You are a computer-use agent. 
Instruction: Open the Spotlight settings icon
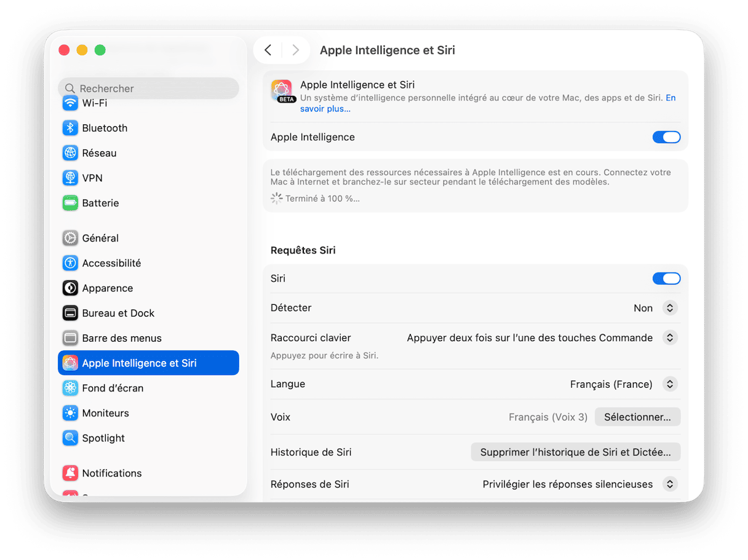70,438
